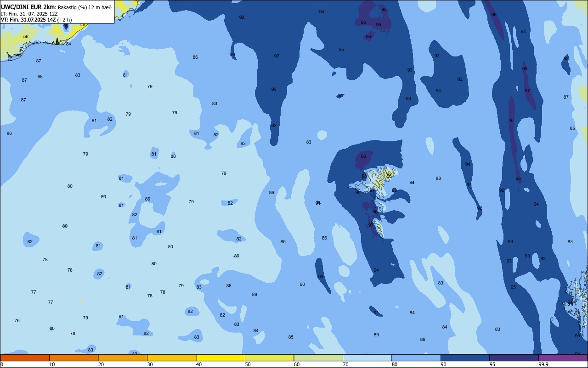Click the 'UWC/DINI EUR 2km' title text
588x368 pixels.
(28, 7)
